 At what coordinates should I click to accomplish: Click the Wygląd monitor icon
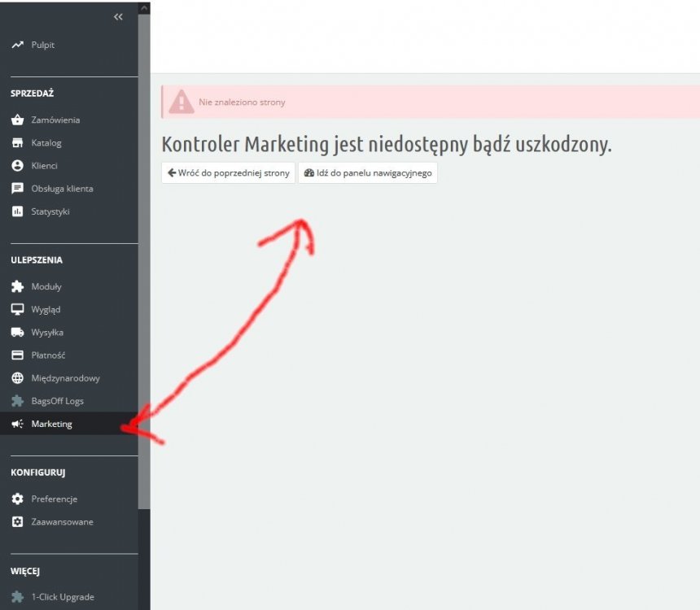[17, 309]
